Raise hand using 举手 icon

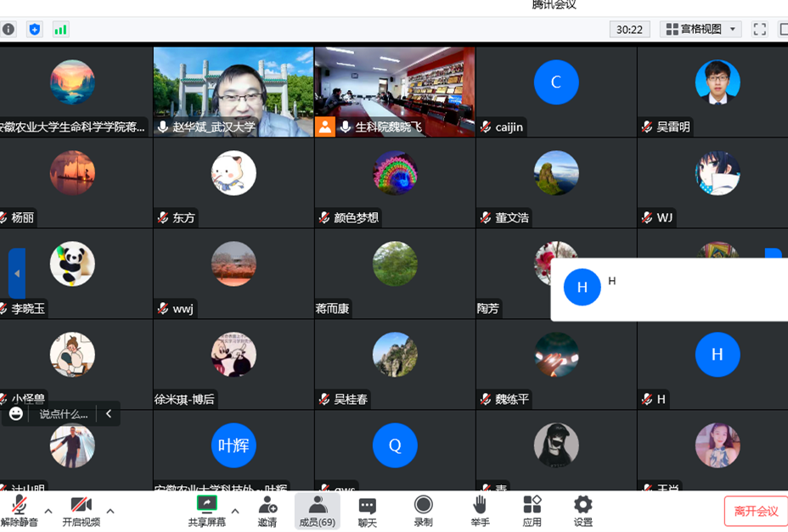(x=480, y=512)
